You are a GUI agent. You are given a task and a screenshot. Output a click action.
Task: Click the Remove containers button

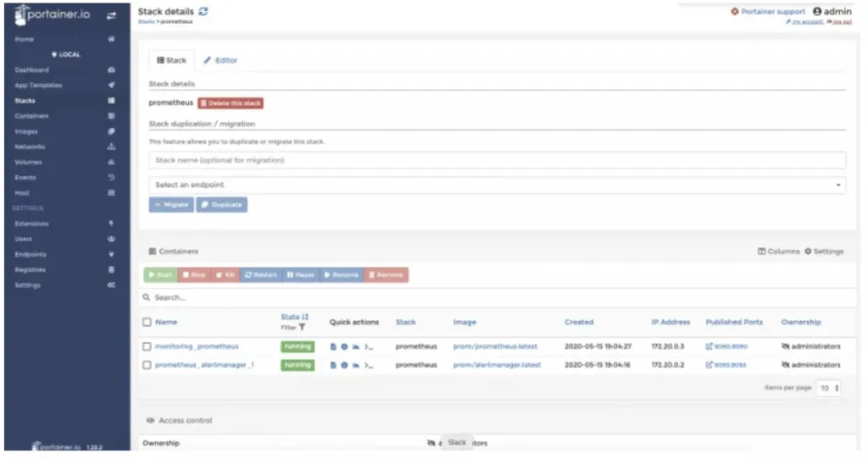(386, 275)
